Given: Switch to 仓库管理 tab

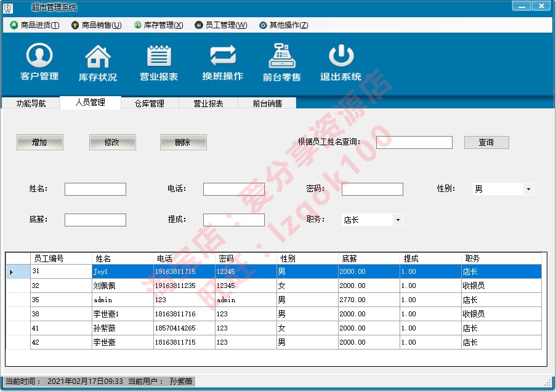Looking at the screenshot, I should (x=150, y=103).
